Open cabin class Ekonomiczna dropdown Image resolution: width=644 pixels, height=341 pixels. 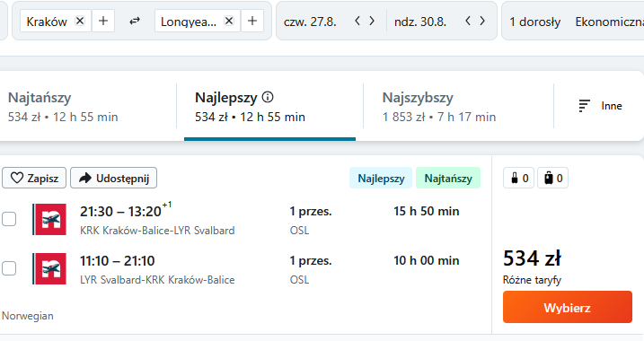(x=610, y=22)
